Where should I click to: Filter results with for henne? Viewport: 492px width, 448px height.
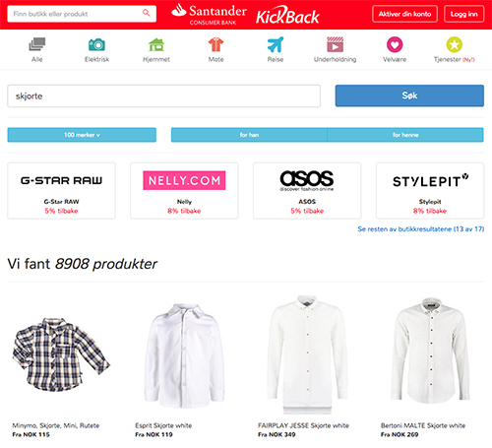(405, 135)
